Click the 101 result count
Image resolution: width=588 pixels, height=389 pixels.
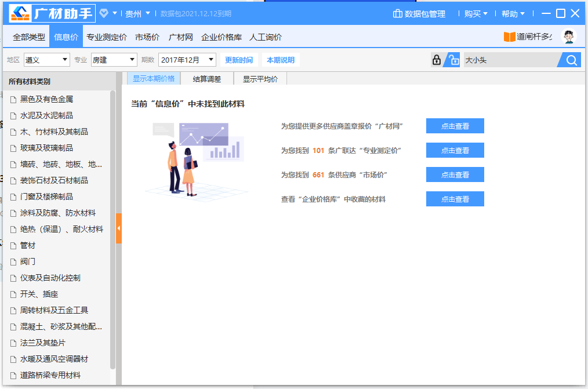pyautogui.click(x=318, y=151)
